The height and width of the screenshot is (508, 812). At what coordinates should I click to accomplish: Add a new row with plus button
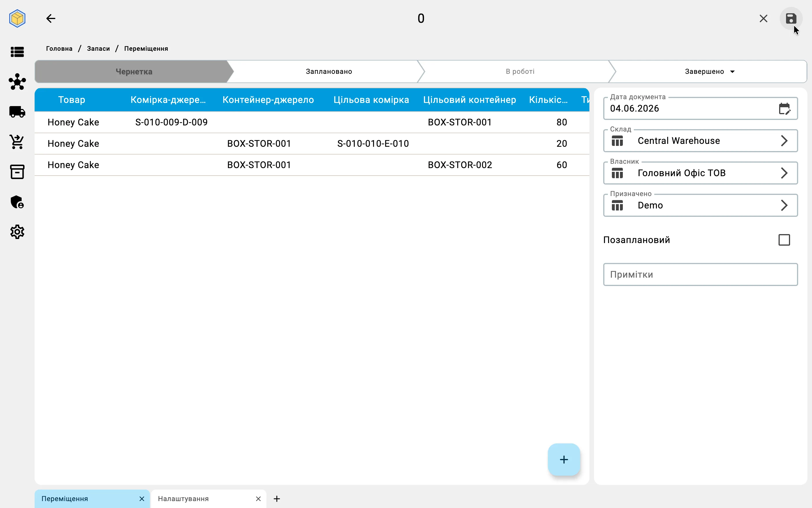[x=564, y=459]
